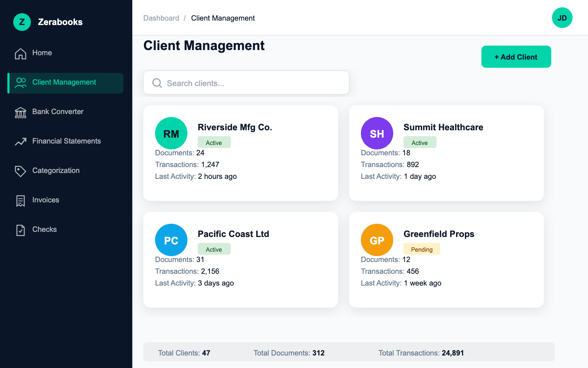Viewport: 588px width, 368px height.
Task: Click the Categorization tag icon
Action: point(21,171)
